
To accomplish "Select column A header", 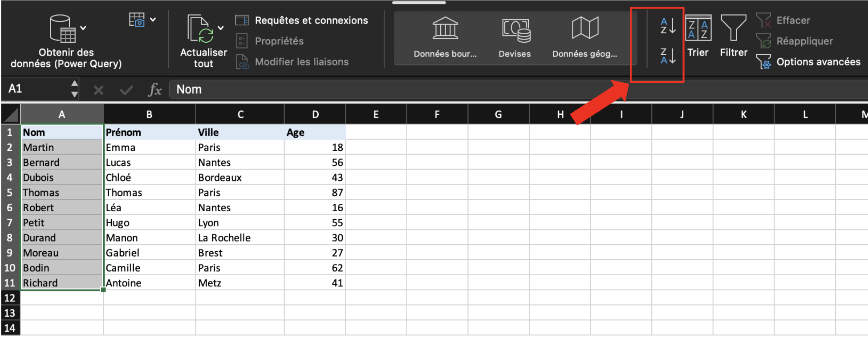I will tap(62, 115).
